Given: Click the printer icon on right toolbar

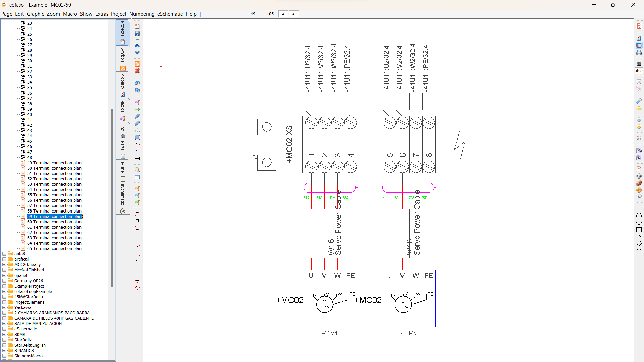Looking at the screenshot, I should click(x=639, y=53).
